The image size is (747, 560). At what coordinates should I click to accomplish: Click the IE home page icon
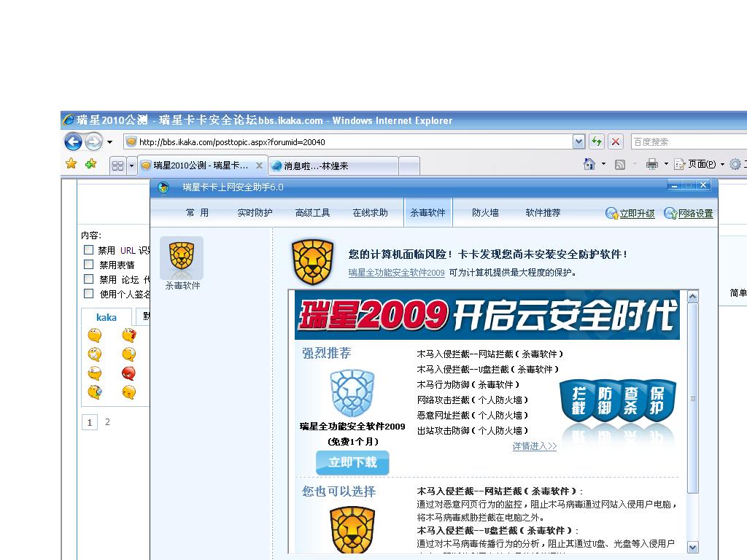[589, 164]
